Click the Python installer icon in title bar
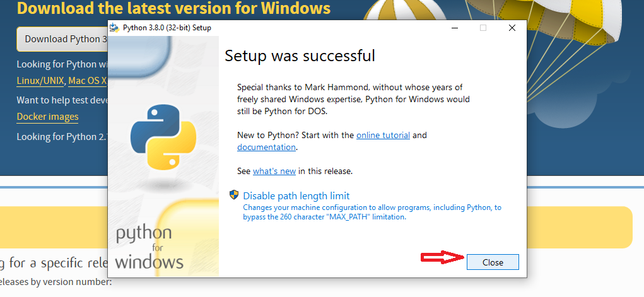Viewport: 644px width, 297px height. pos(115,28)
